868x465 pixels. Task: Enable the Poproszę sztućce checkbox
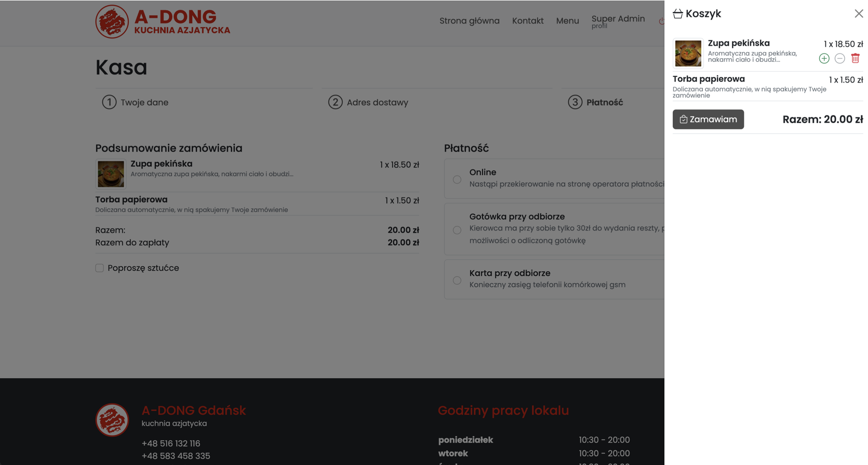click(100, 268)
